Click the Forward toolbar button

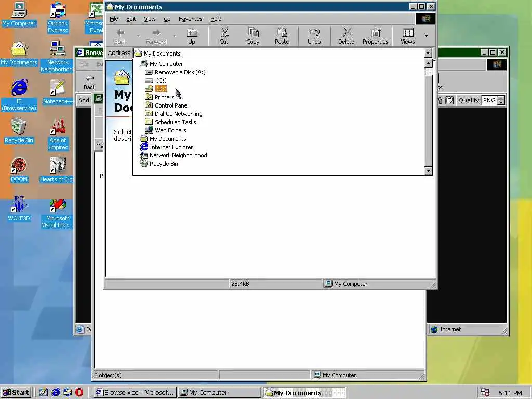[x=156, y=36]
